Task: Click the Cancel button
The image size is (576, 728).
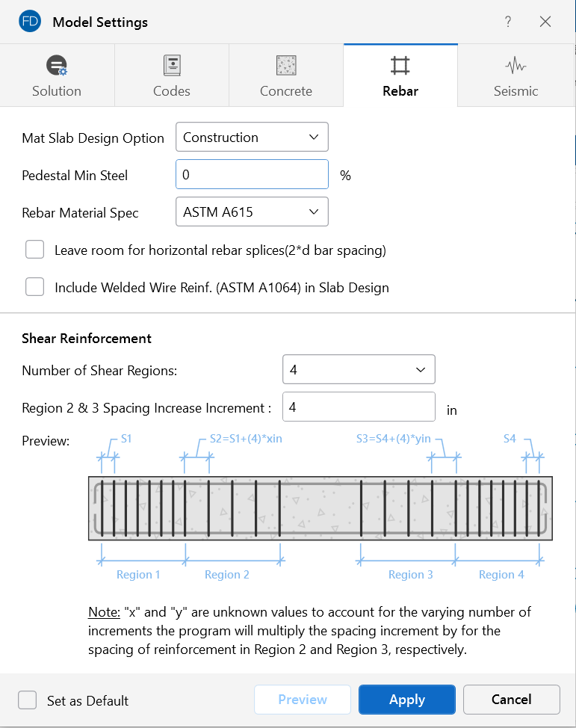Action: point(512,700)
